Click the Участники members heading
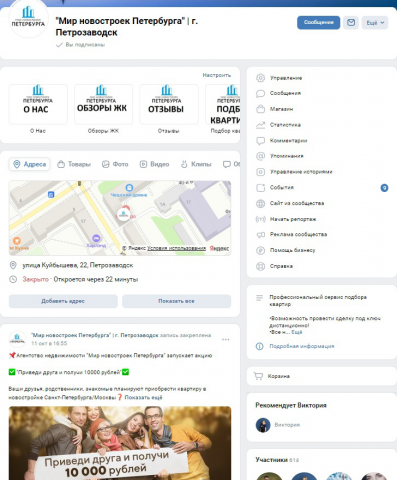The width and height of the screenshot is (397, 480). pyautogui.click(x=271, y=460)
